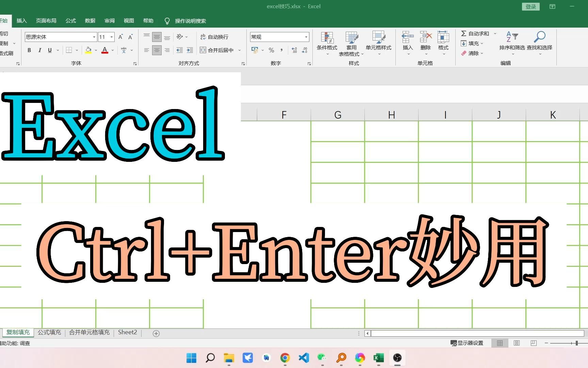Click 自动求和 AutoSum
Viewport: 588px width, 368px height.
pyautogui.click(x=475, y=33)
